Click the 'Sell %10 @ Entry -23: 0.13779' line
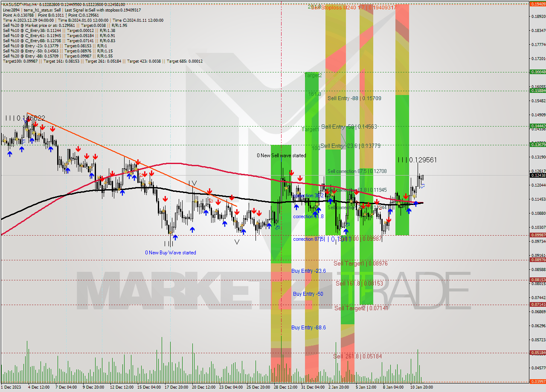Image resolution: width=546 pixels, height=392 pixels. pyautogui.click(x=55, y=46)
